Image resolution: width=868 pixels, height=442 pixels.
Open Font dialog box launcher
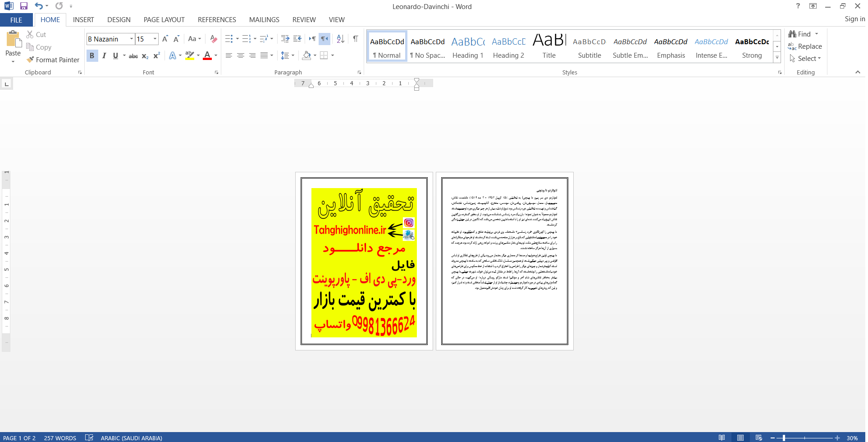[x=217, y=72]
